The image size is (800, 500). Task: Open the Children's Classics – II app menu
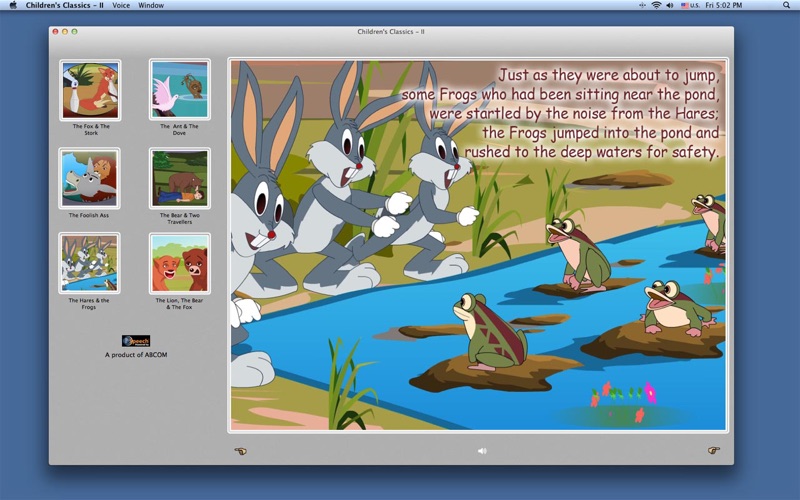pos(64,5)
